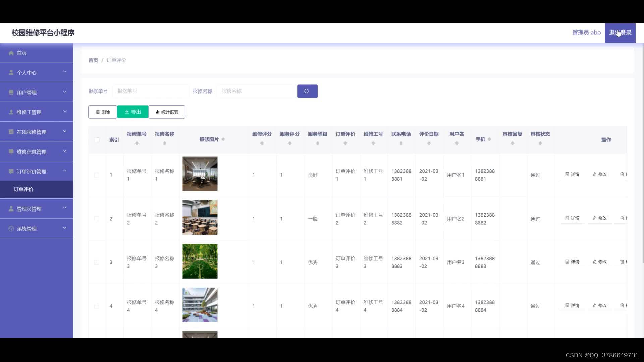The width and height of the screenshot is (644, 362).
Task: Focus the 报修单号 search input field
Action: pyautogui.click(x=151, y=91)
